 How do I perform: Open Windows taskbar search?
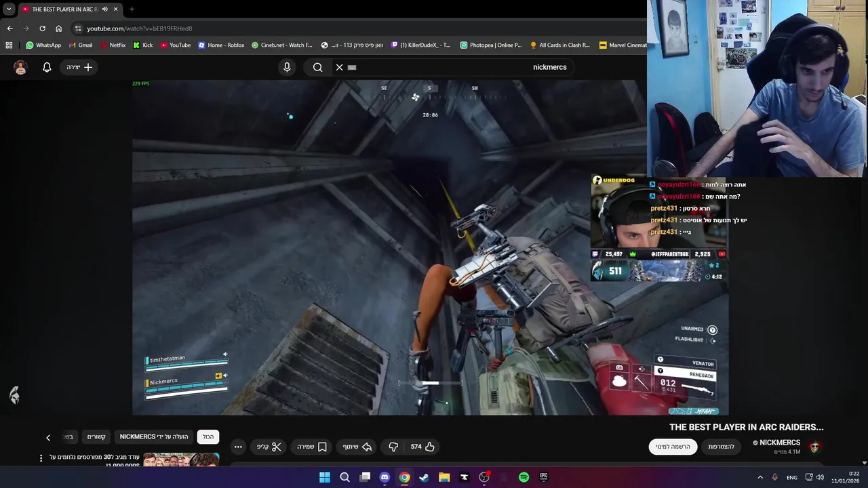(344, 477)
